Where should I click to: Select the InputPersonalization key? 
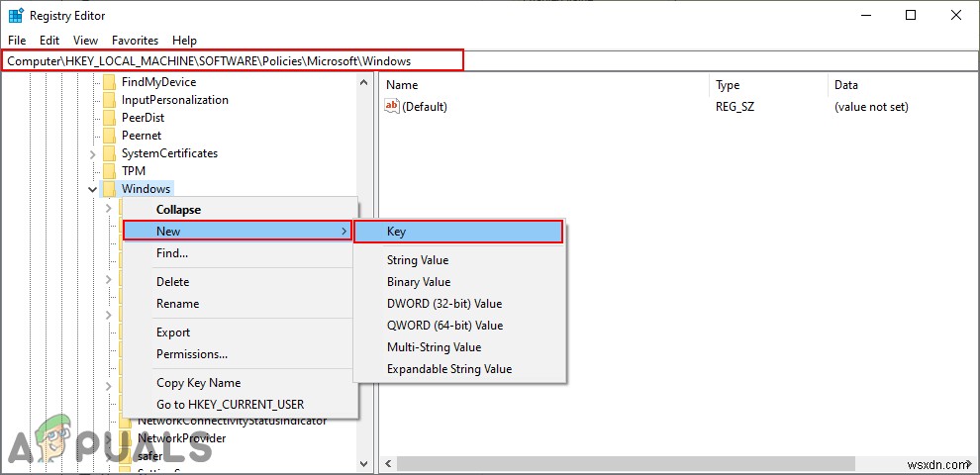(175, 100)
